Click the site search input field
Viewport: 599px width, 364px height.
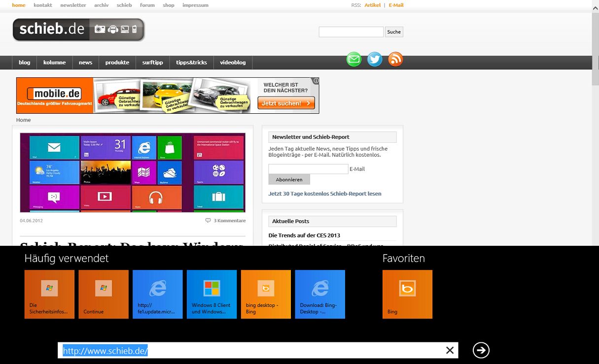[x=351, y=32]
